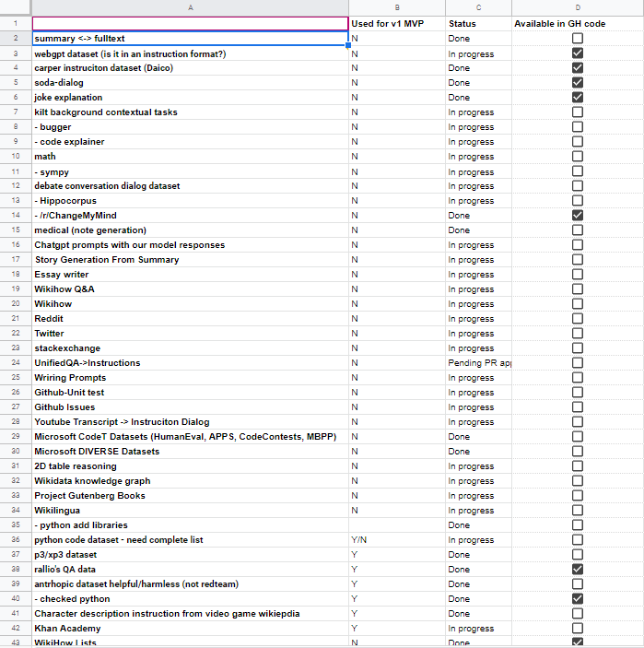This screenshot has height=648, width=644.
Task: Check the box for summary <-> fulltext row
Action: [x=577, y=39]
